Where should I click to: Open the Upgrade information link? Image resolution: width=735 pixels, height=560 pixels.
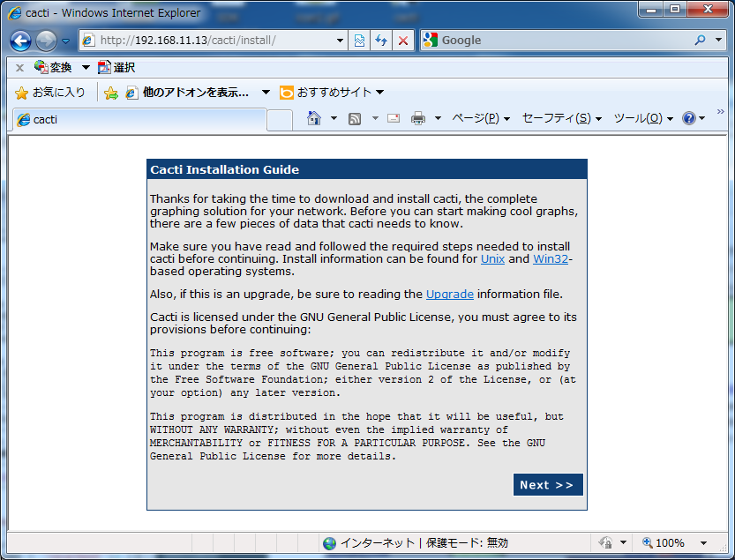coord(449,294)
